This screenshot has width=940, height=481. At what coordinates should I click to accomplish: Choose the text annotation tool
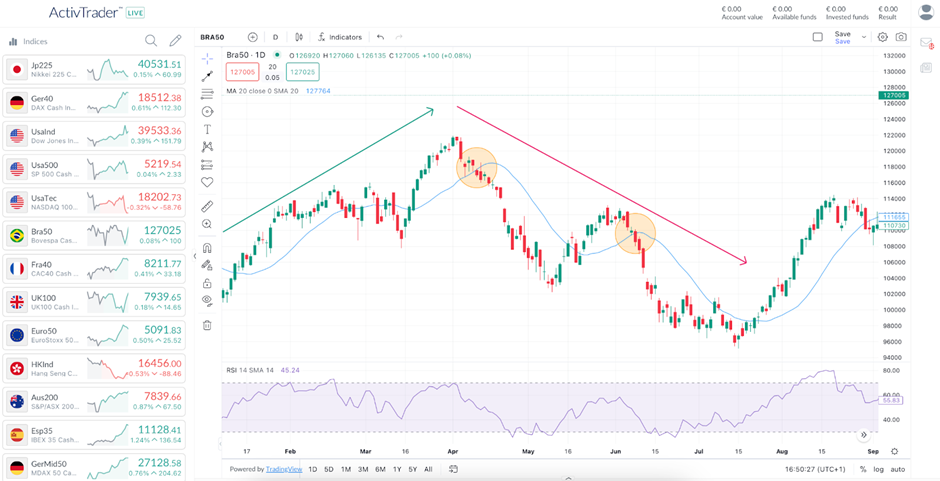pyautogui.click(x=207, y=129)
